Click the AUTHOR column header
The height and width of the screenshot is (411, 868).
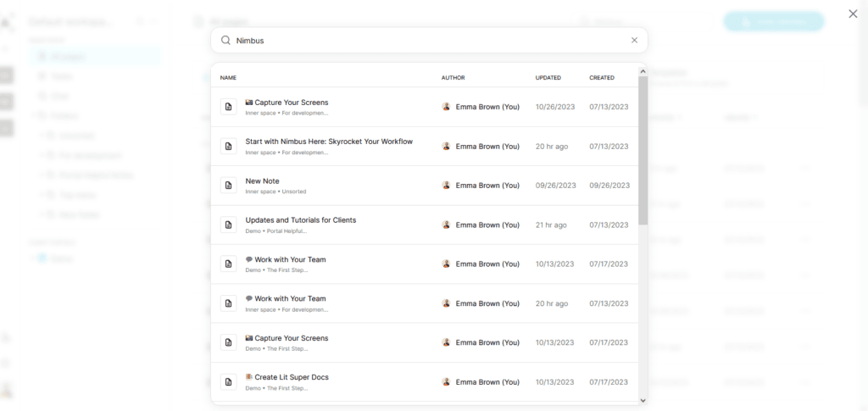click(453, 78)
